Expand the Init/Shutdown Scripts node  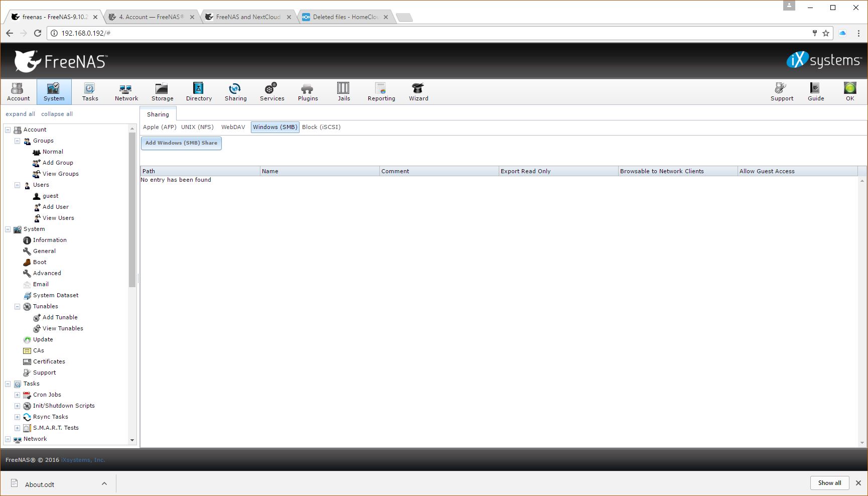(x=18, y=406)
